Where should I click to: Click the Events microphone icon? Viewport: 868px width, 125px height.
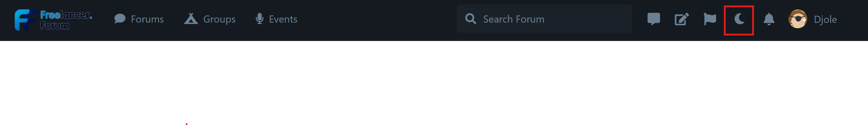260,19
